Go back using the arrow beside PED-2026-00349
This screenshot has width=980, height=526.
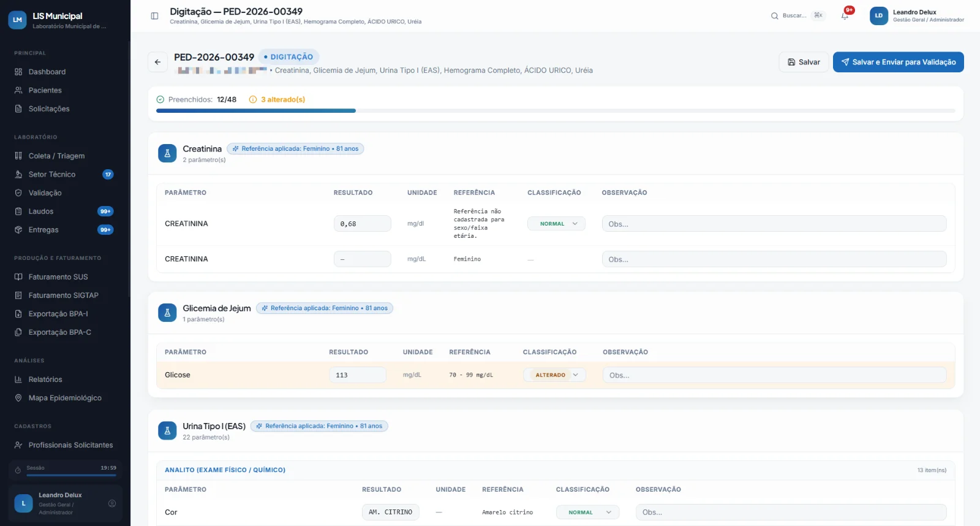click(x=157, y=62)
